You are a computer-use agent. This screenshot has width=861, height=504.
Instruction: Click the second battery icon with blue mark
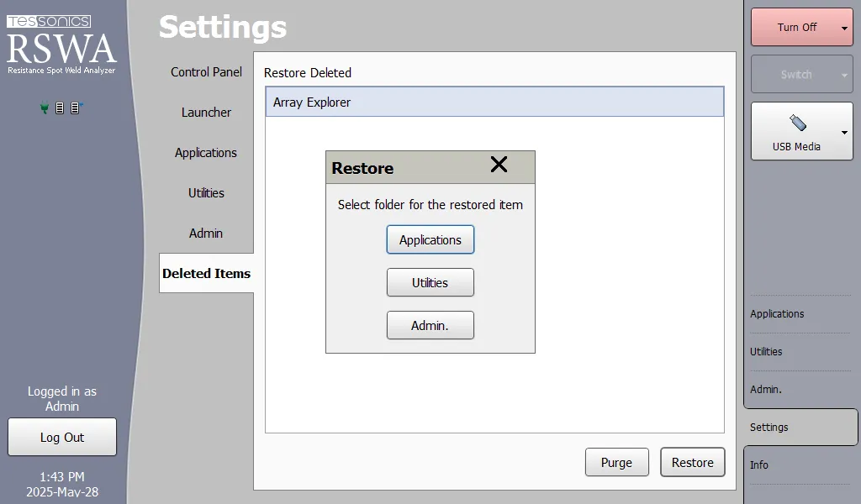(75, 108)
